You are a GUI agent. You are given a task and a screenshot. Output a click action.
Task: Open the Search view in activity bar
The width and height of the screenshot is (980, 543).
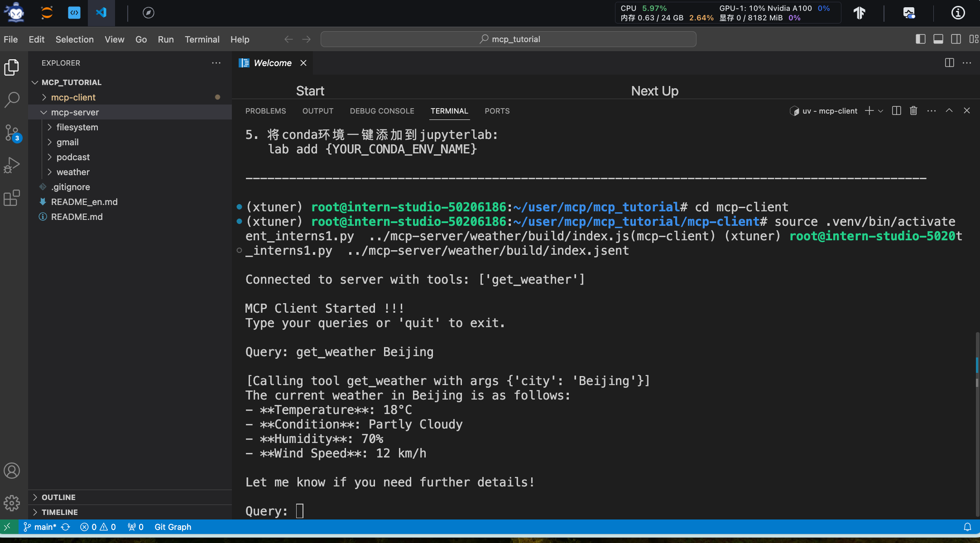click(12, 100)
